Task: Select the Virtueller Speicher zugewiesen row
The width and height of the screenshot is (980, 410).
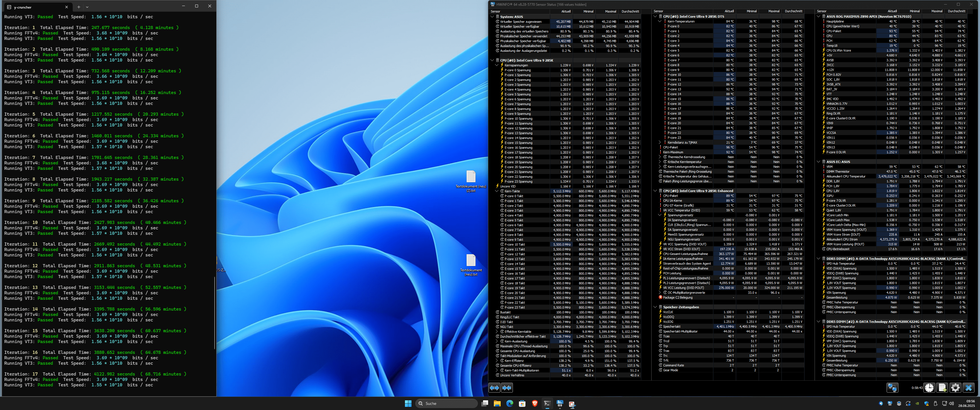Action: (568, 22)
